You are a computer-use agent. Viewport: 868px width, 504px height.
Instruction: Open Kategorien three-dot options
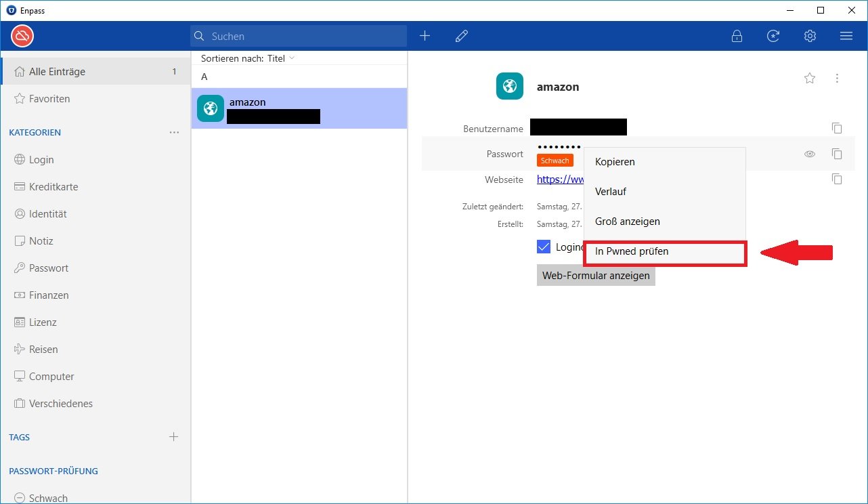click(174, 133)
